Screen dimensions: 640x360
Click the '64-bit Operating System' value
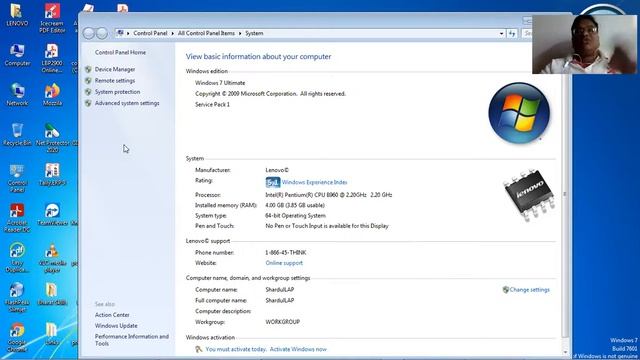[296, 216]
